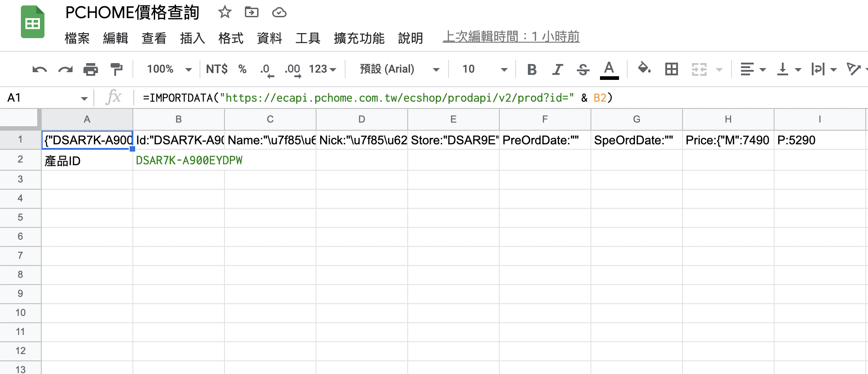
Task: Click the document title PCHOME價格查詢
Action: [132, 13]
